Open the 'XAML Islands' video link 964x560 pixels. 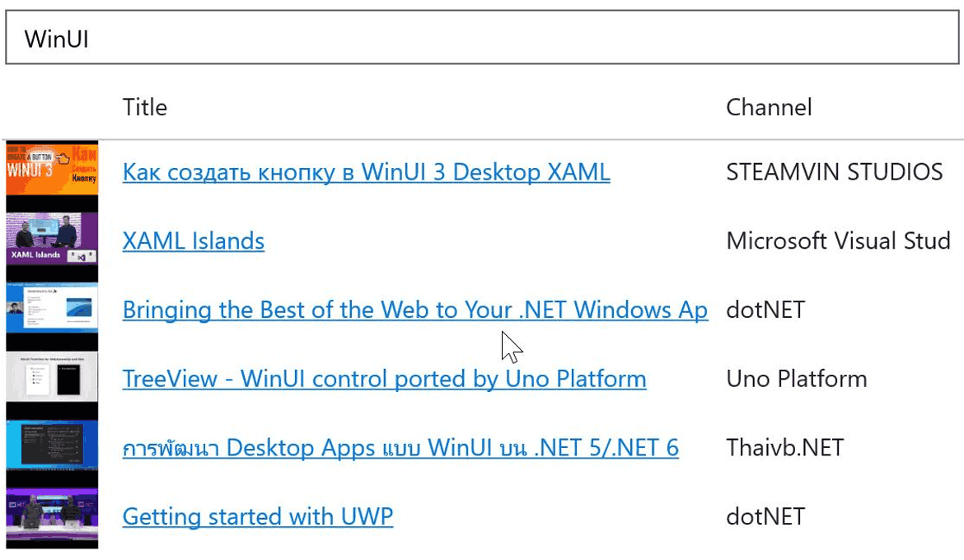point(193,240)
